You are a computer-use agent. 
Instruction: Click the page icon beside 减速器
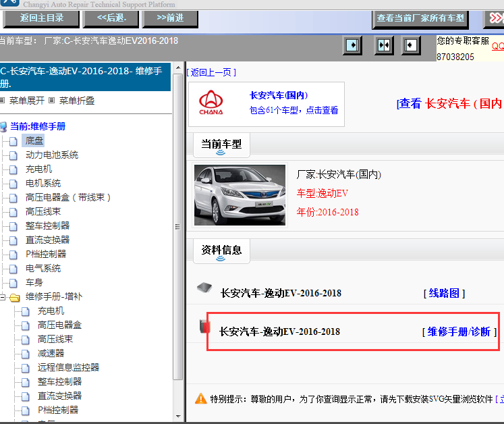26,354
